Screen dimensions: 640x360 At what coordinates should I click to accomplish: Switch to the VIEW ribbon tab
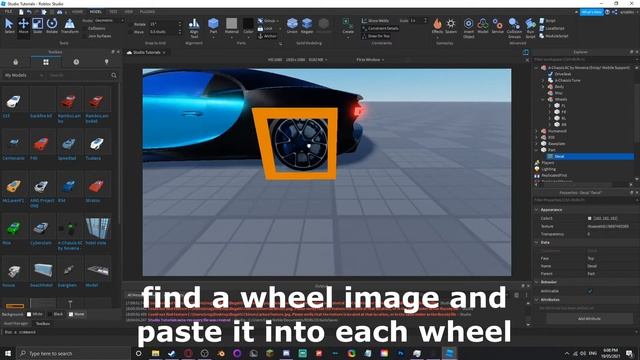[129, 12]
